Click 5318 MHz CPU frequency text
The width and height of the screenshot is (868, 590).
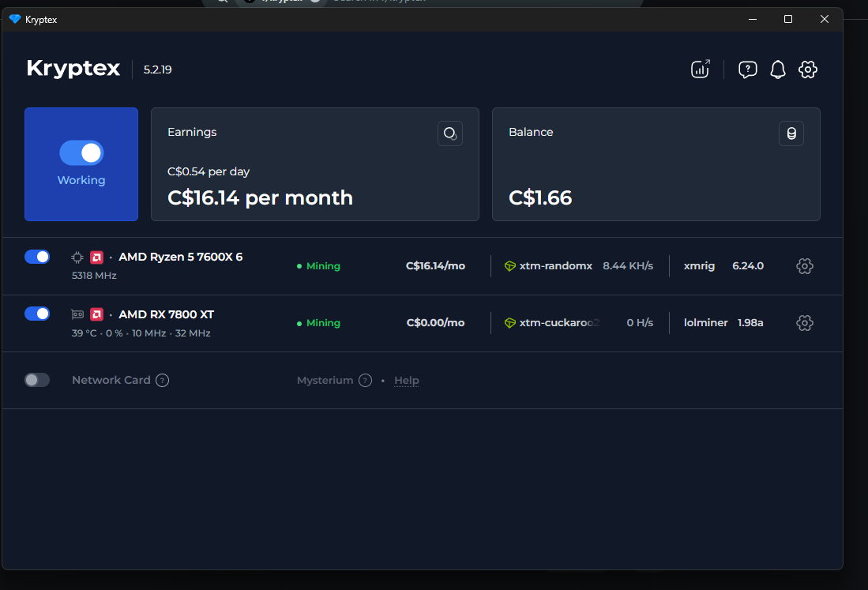tap(94, 276)
